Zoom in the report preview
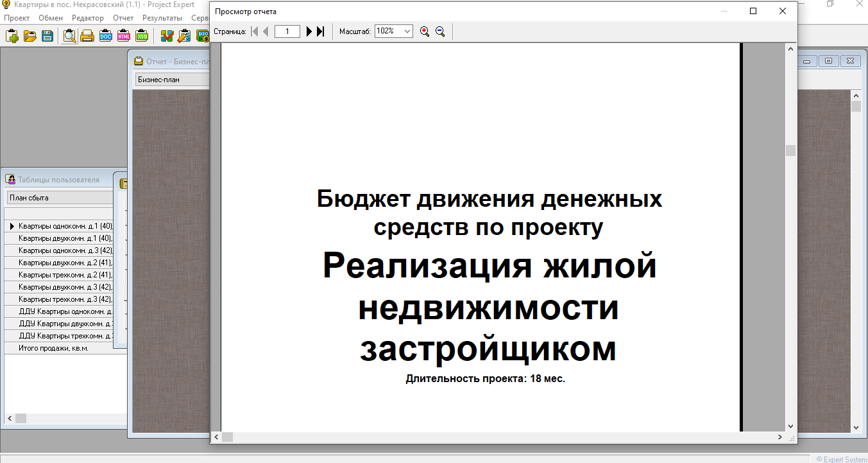868x463 pixels. click(424, 31)
